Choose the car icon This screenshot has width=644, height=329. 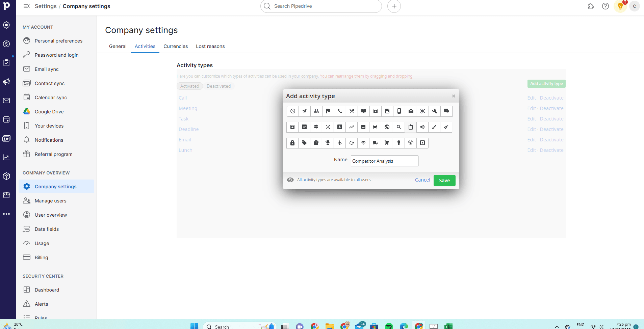coord(375,127)
